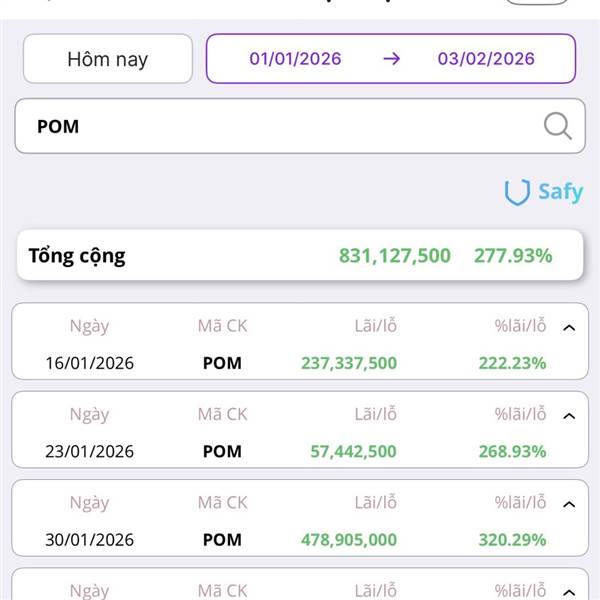
Task: Tap the total profit 831,127,500
Action: 394,256
